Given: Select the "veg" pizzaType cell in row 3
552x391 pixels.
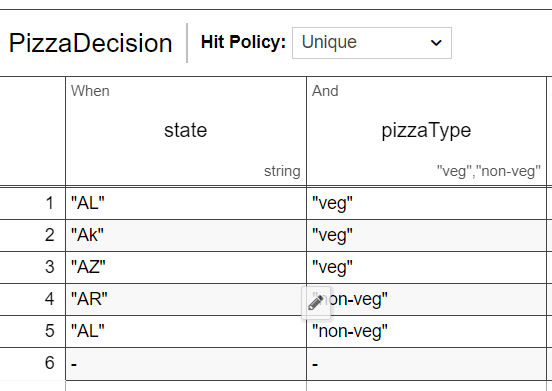Looking at the screenshot, I should point(426,267).
